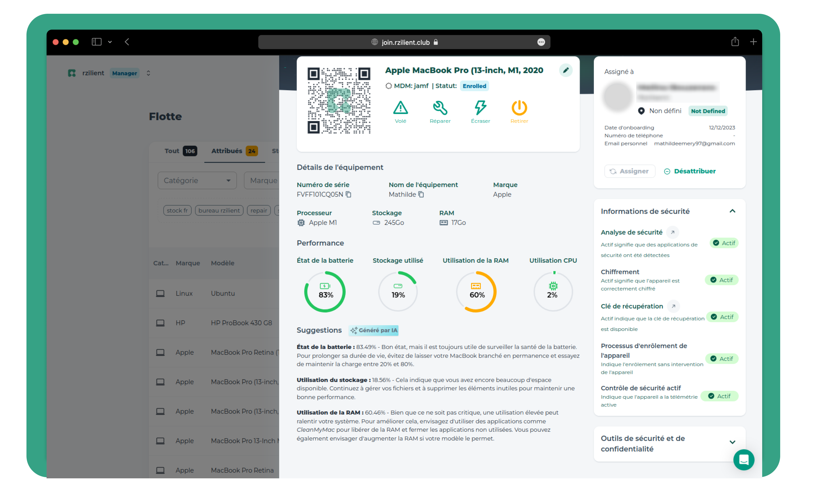Viewport: 813px width, 504px height.
Task: Open the rzilient Manager workspace switcher
Action: pos(148,73)
